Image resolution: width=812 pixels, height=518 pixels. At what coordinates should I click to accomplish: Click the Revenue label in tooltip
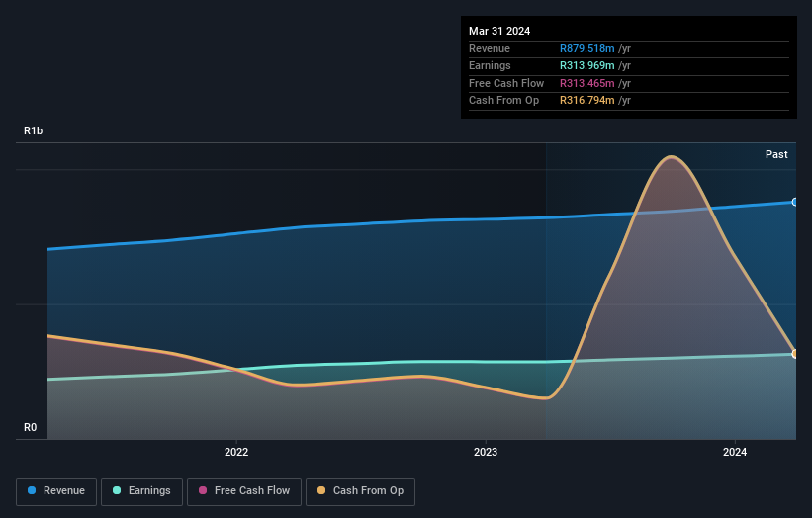coord(490,48)
